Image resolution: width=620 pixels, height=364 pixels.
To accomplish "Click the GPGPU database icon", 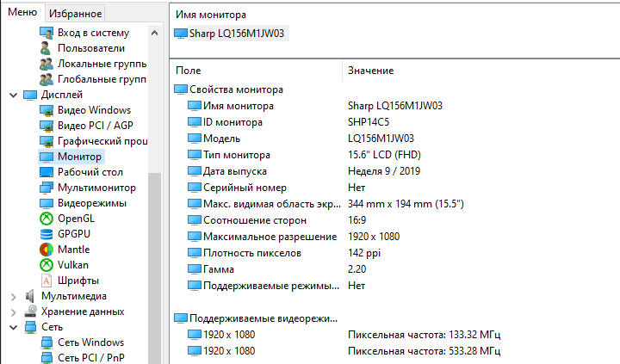I will [x=46, y=234].
